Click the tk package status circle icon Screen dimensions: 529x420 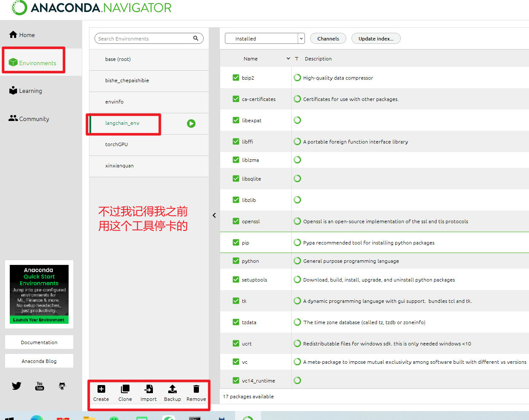click(297, 301)
